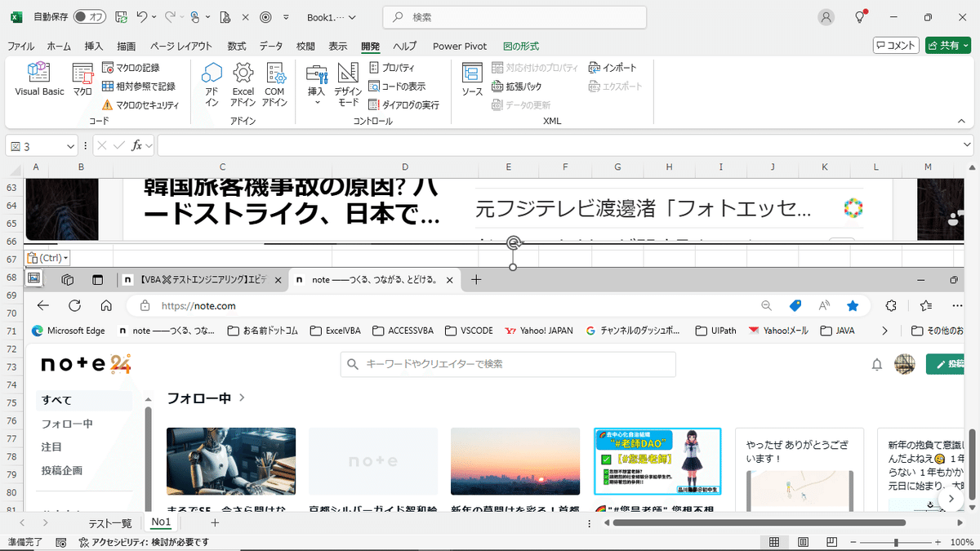This screenshot has height=551, width=980.
Task: Open control プロパティ in コントロール group
Action: coord(392,68)
